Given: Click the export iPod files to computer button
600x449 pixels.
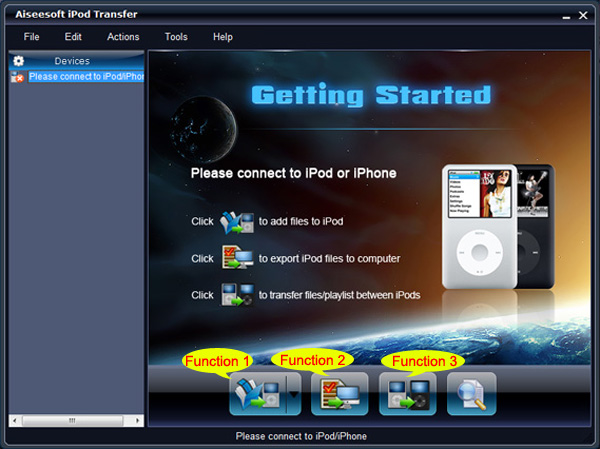Looking at the screenshot, I should (339, 394).
